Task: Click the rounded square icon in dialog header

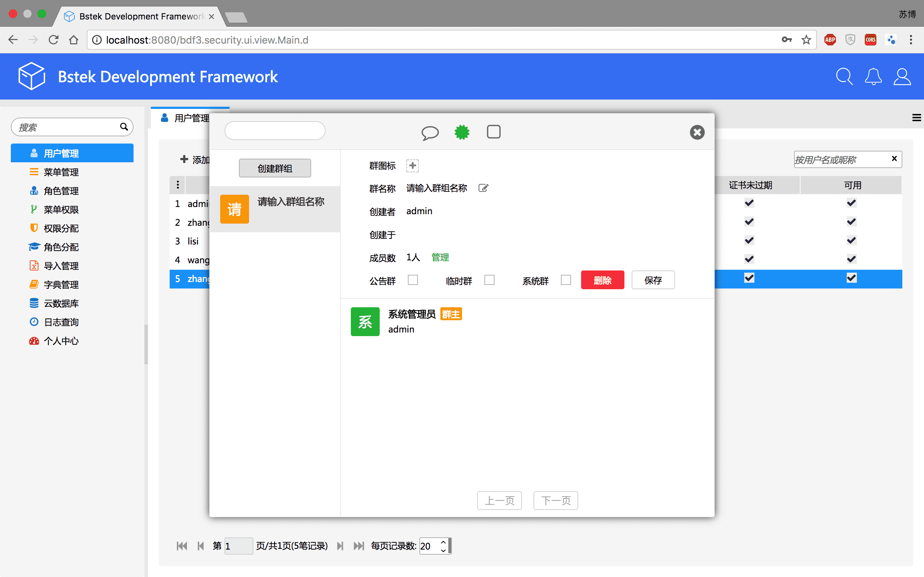Action: pyautogui.click(x=493, y=132)
